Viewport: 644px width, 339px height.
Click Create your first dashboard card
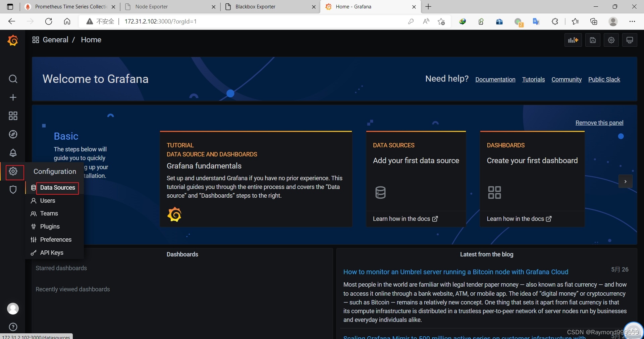pyautogui.click(x=532, y=179)
